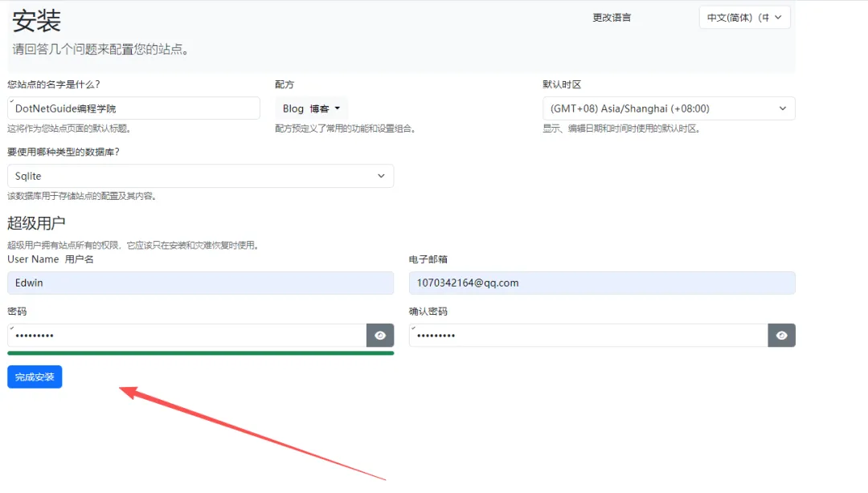This screenshot has width=868, height=493.
Task: Expand the Blog 博客 recipe dropdown
Action: 312,108
